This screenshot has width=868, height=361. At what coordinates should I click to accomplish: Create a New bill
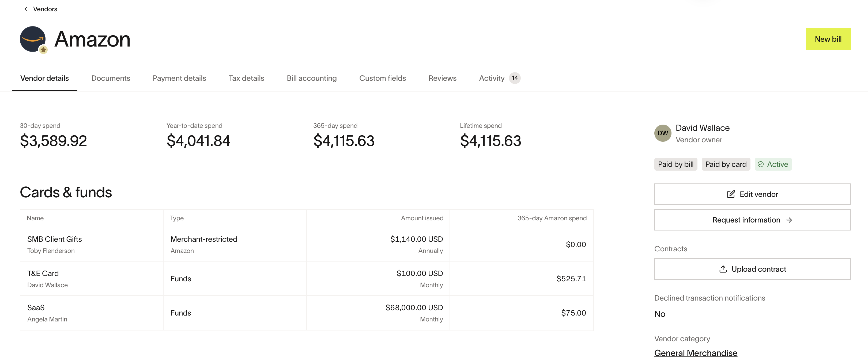tap(828, 39)
